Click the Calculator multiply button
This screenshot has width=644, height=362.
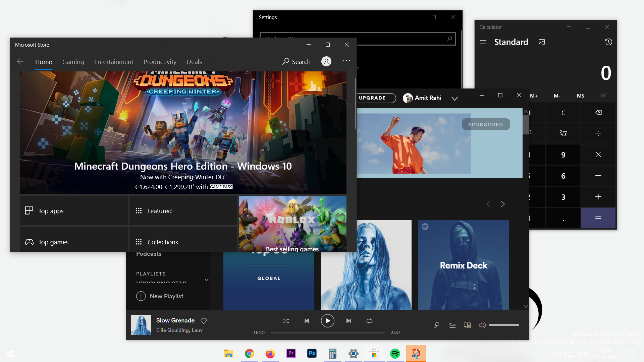(598, 155)
